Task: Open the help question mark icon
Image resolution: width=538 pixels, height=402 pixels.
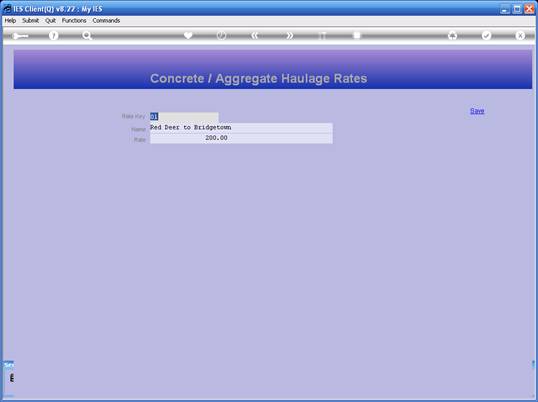Action: pyautogui.click(x=53, y=35)
